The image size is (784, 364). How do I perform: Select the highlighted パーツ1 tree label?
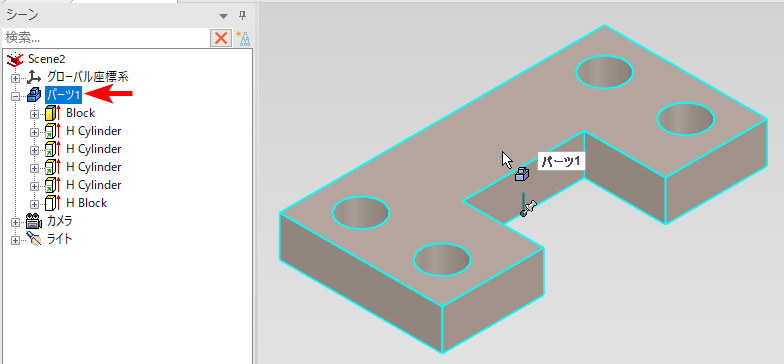(x=64, y=95)
